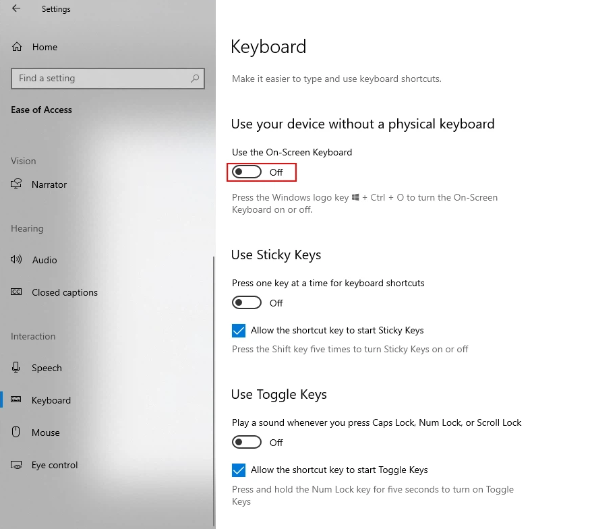This screenshot has height=529, width=604.
Task: Open the Home icon in sidebar
Action: [17, 47]
